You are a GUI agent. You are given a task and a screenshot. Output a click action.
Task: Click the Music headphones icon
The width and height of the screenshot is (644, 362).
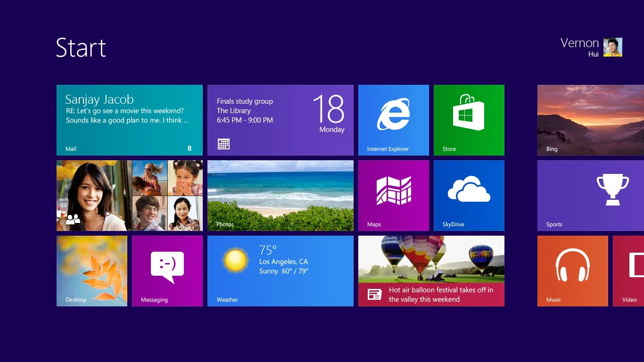[573, 265]
